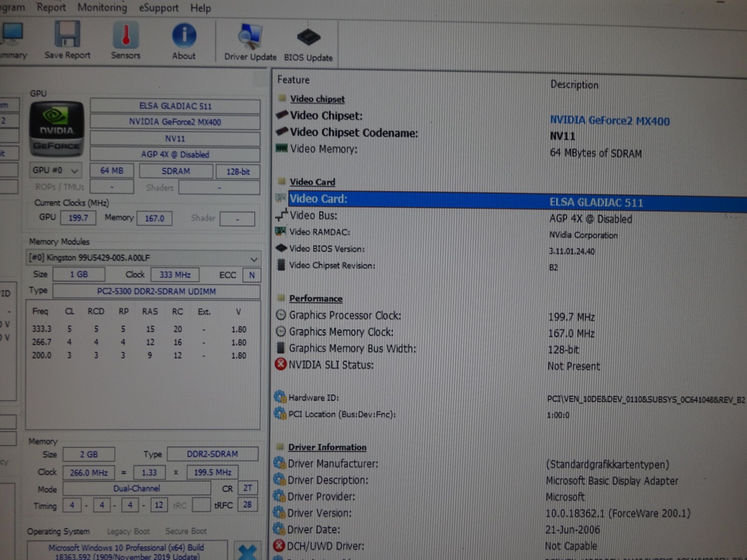
Task: Click the Video Chipset Revision icon
Action: pyautogui.click(x=281, y=265)
